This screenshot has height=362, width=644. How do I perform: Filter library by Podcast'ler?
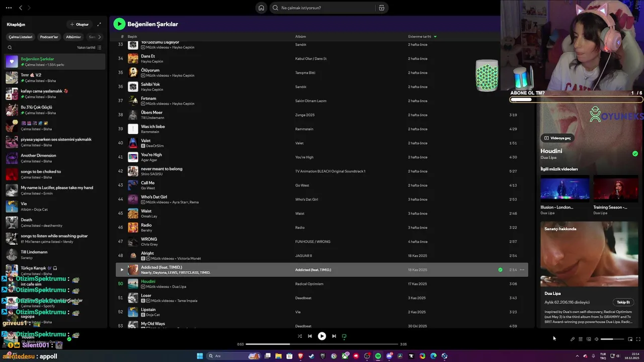[49, 37]
